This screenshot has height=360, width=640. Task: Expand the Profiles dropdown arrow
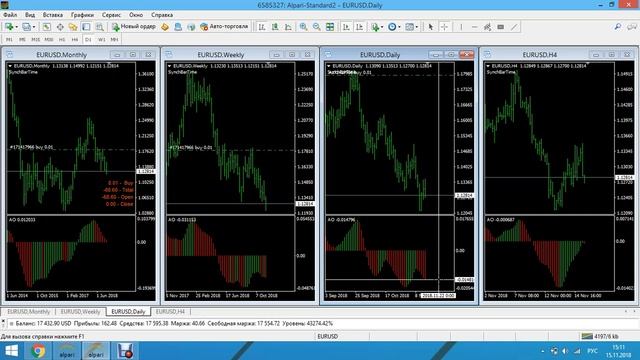pyautogui.click(x=34, y=27)
